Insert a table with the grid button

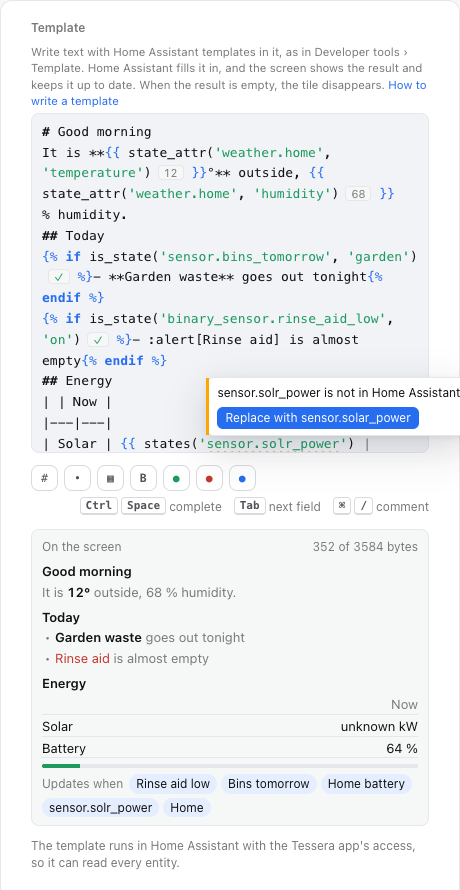[x=110, y=478]
